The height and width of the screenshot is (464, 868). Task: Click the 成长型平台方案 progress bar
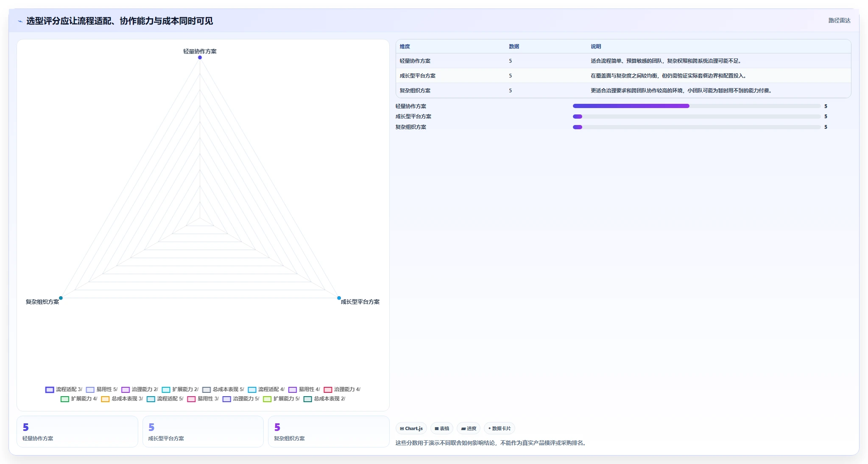tap(697, 117)
